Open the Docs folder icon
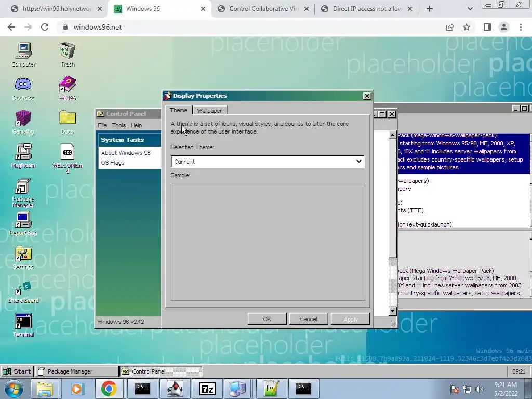The image size is (532, 399). [x=67, y=122]
